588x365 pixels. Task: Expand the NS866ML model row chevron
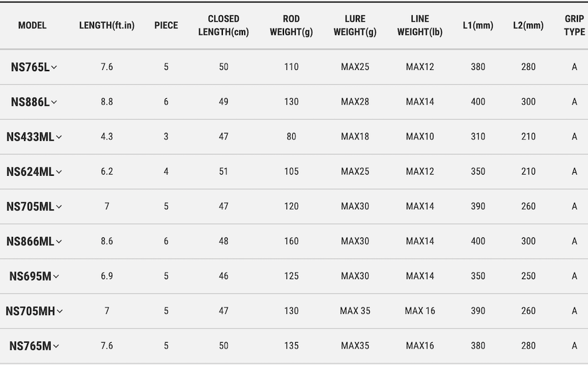point(59,242)
